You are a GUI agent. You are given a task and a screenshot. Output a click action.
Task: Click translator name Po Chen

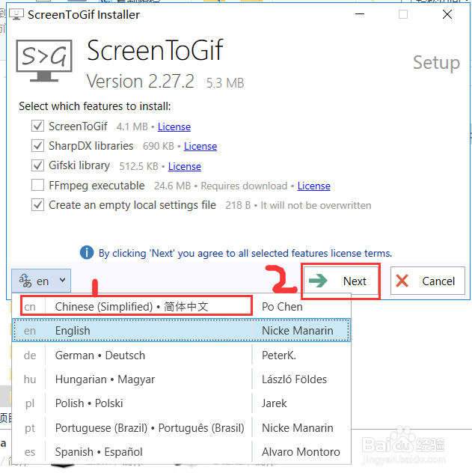tap(282, 307)
